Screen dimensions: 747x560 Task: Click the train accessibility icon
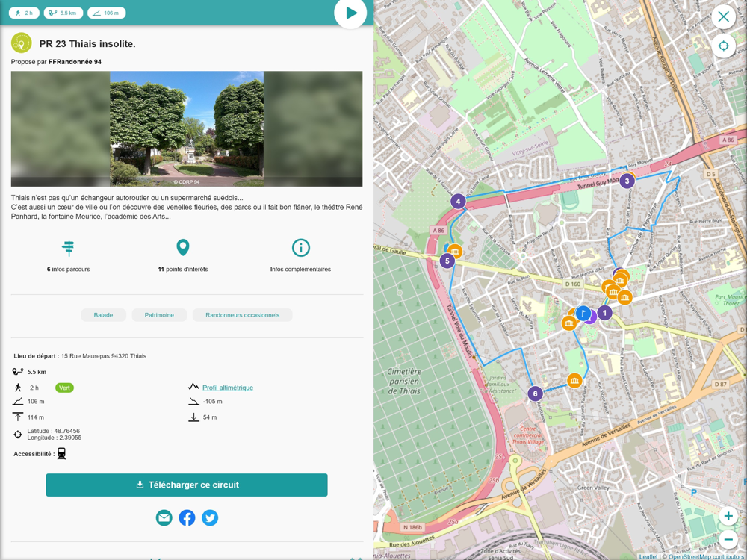click(x=61, y=454)
